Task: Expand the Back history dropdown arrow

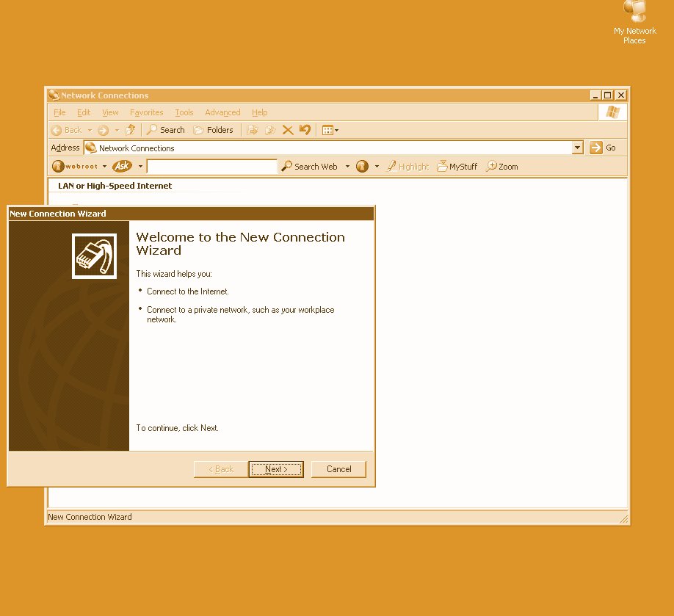Action: [x=90, y=130]
